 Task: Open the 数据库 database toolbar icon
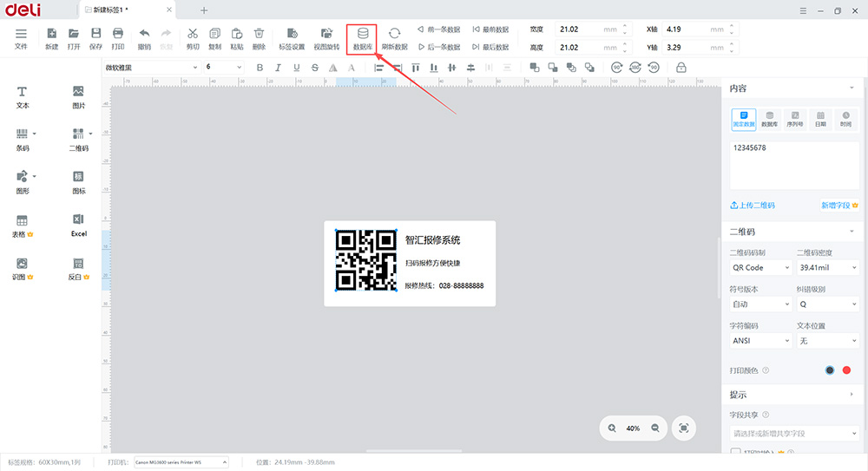pos(362,39)
